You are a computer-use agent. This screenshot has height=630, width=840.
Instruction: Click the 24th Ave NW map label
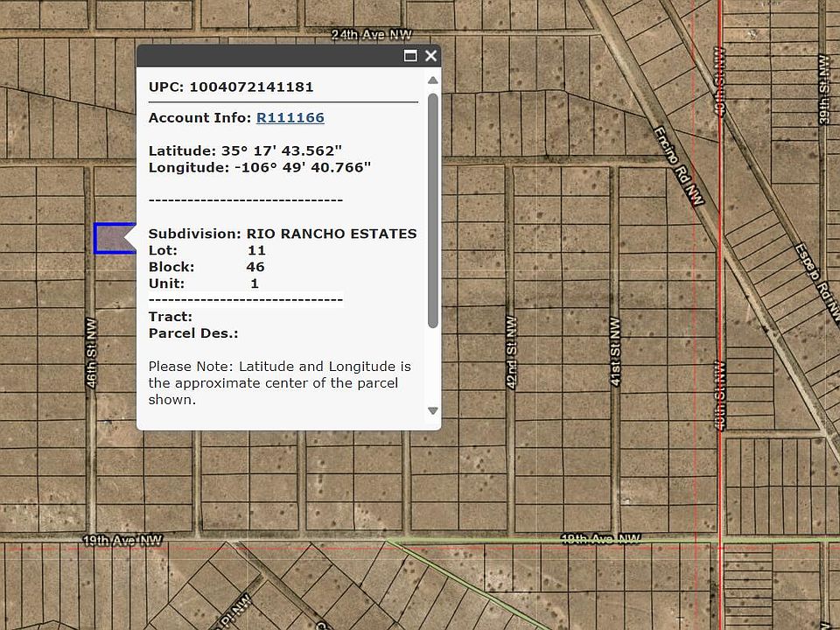click(x=371, y=35)
